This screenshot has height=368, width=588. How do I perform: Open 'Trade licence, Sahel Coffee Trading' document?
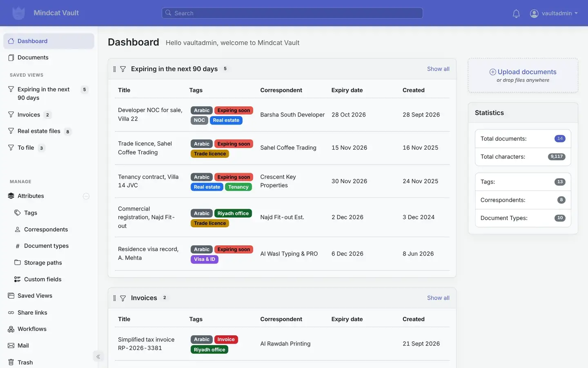click(x=145, y=148)
